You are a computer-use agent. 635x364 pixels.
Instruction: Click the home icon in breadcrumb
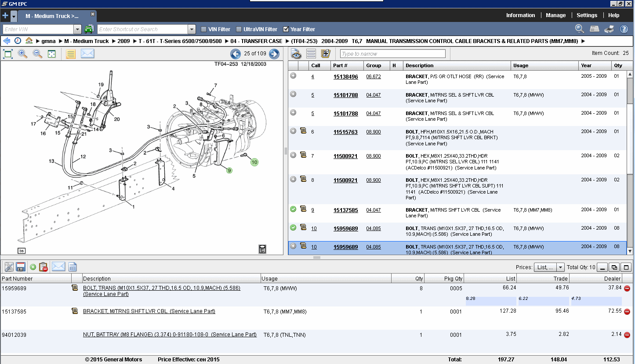(29, 41)
